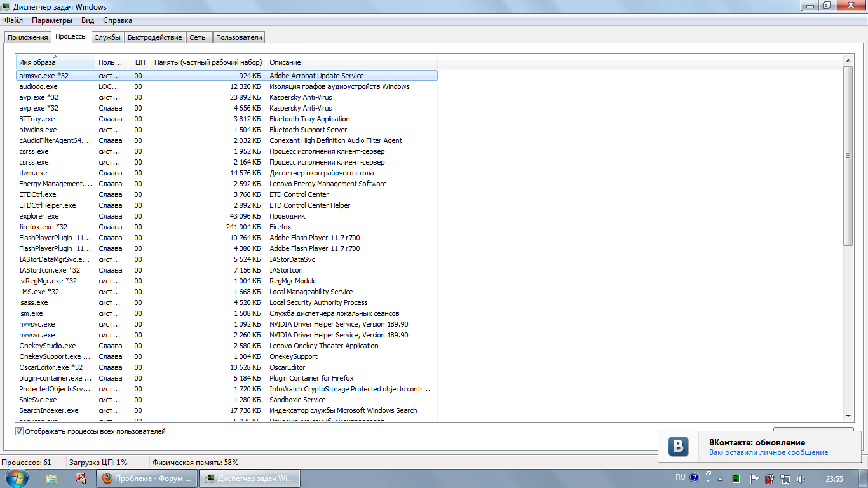
Task: Click the process list scroll-up arrow
Action: point(848,60)
